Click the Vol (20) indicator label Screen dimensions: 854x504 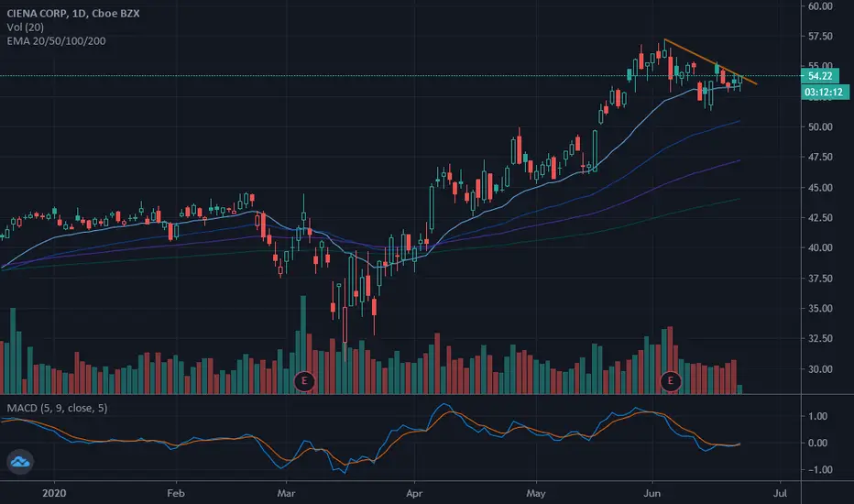(25, 27)
